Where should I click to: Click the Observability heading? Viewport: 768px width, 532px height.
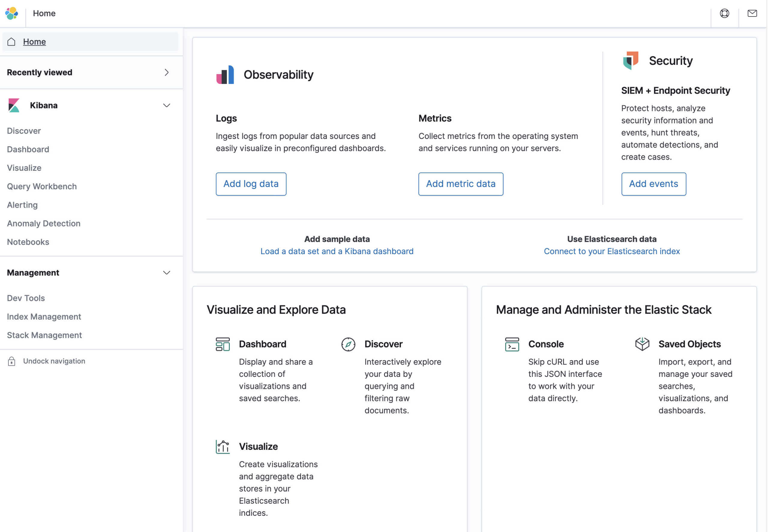(x=278, y=75)
